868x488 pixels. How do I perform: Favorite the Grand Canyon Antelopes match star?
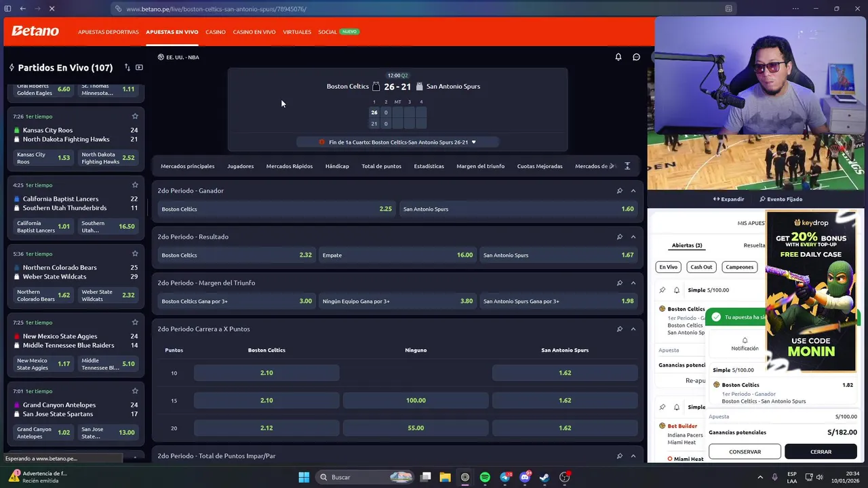pyautogui.click(x=135, y=391)
